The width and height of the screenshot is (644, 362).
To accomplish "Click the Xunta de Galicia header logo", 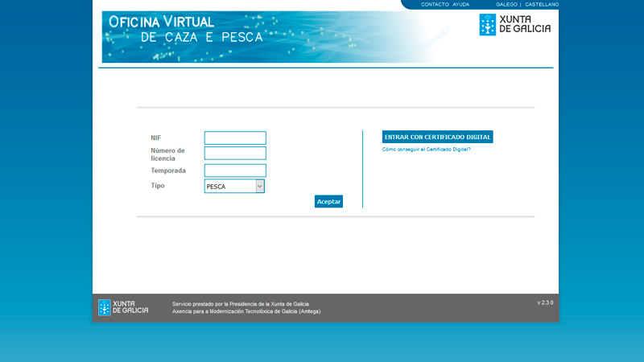I will (x=515, y=25).
